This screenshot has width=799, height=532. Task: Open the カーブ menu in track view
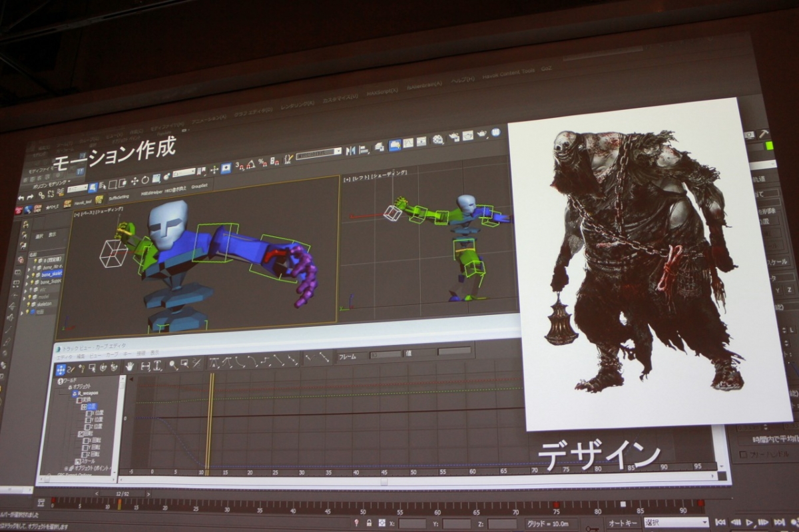pos(112,354)
